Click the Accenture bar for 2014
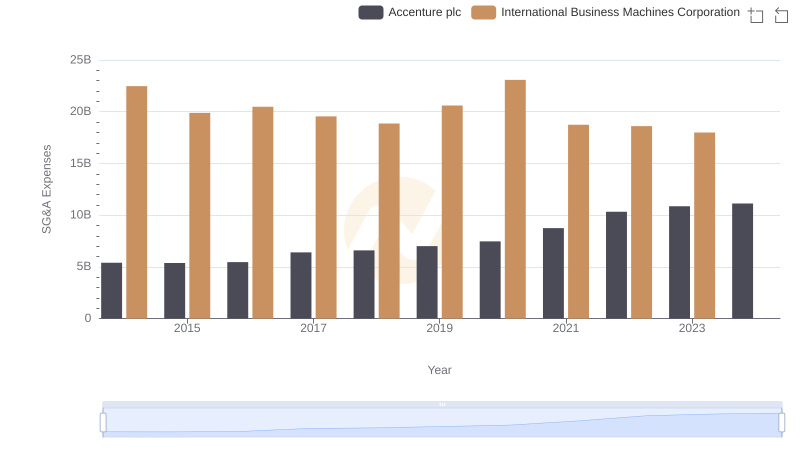This screenshot has width=800, height=461. coord(112,291)
